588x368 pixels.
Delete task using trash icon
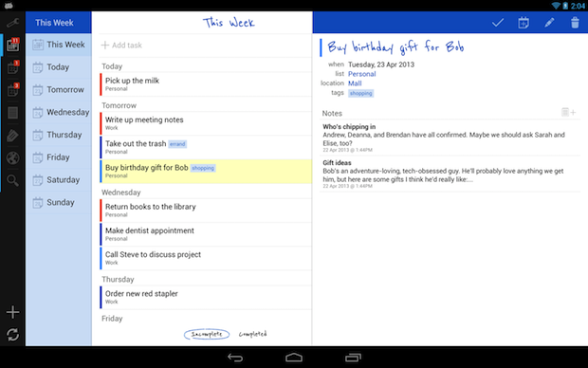click(x=575, y=23)
